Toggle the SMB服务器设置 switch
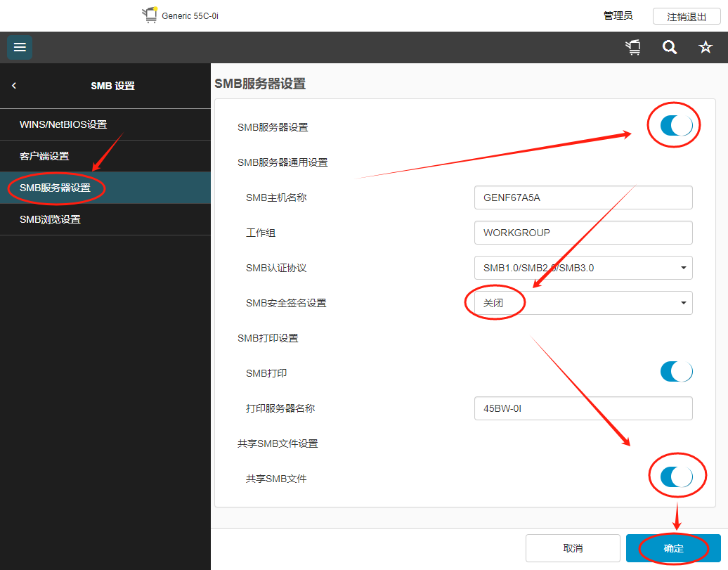728x570 pixels. [x=676, y=126]
